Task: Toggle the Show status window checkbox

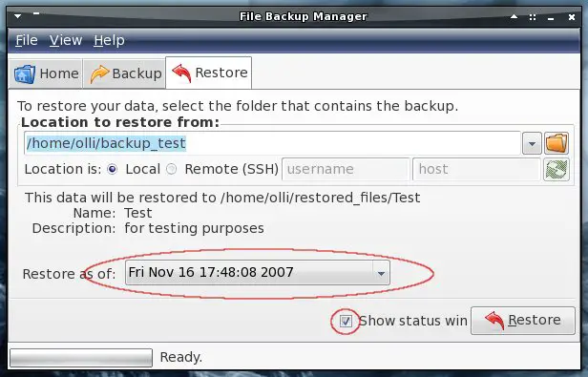Action: pos(346,321)
